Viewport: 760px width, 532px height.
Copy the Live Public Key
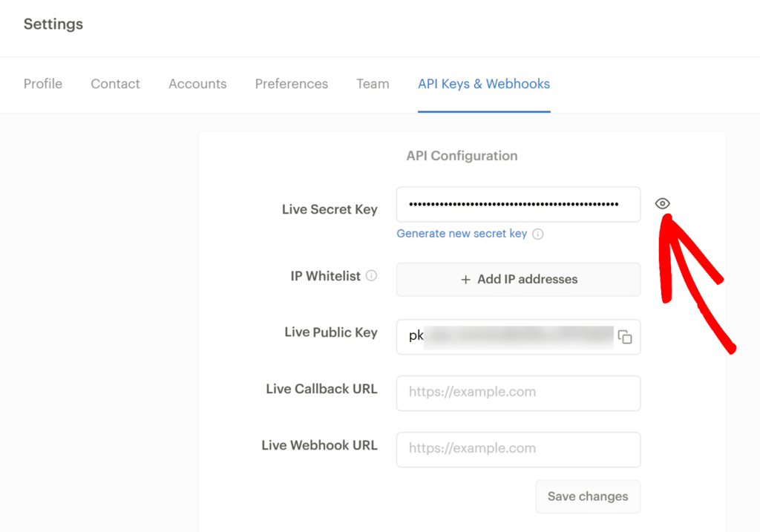click(625, 337)
